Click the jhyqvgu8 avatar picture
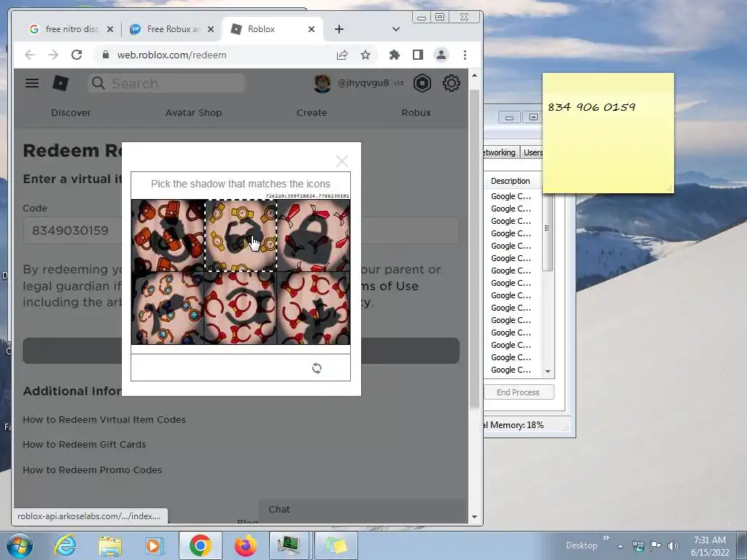 (322, 83)
